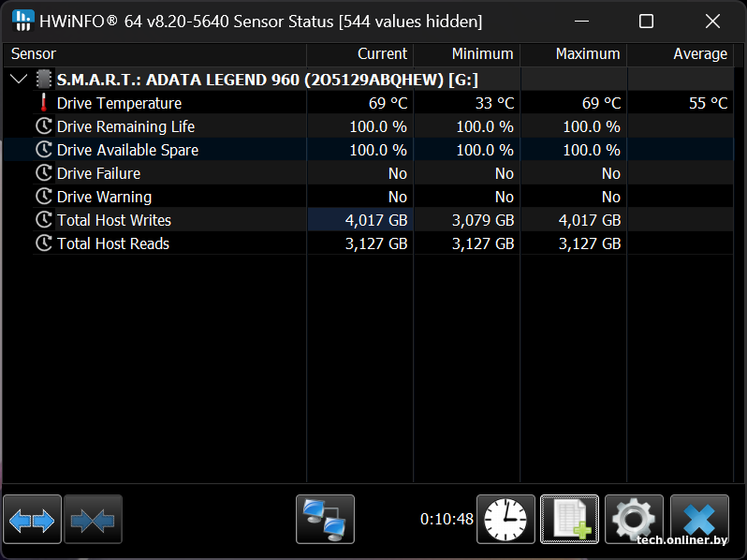Close the HWiNFO window from title bar
The image size is (747, 560).
(712, 21)
